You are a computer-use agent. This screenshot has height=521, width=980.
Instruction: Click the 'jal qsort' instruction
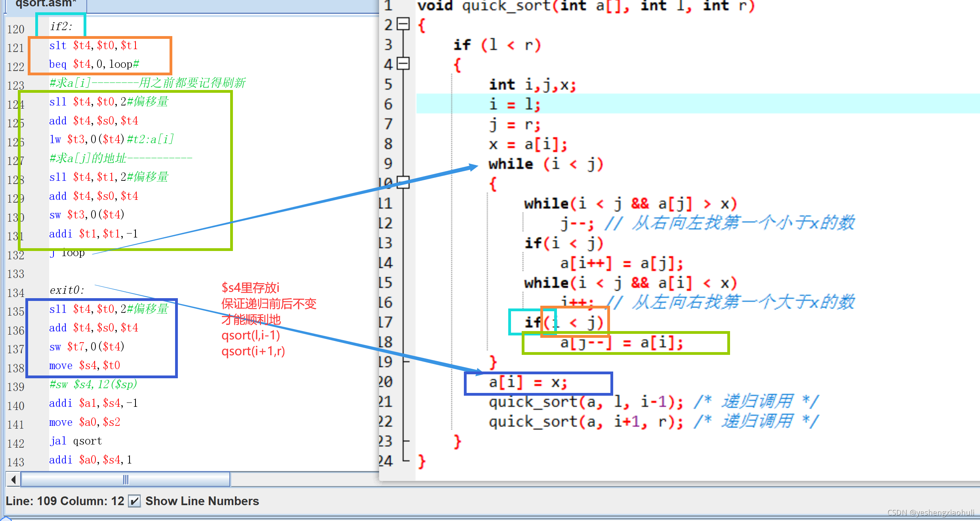pyautogui.click(x=76, y=441)
